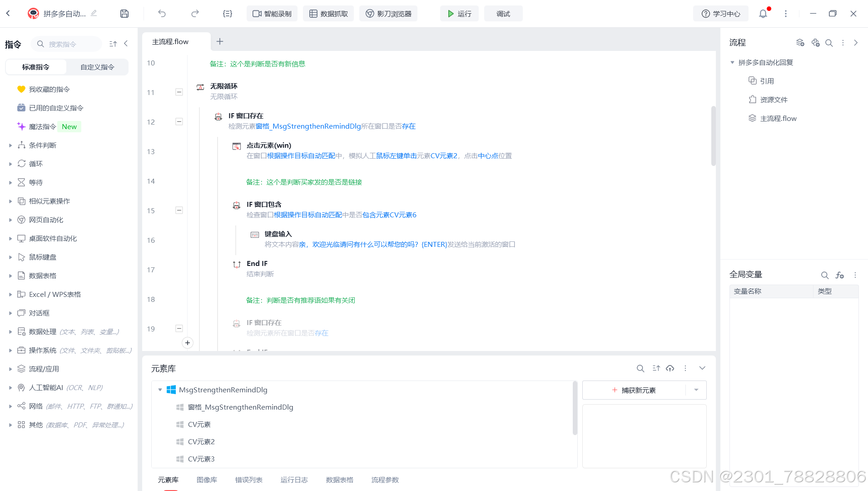Collapse the IF 窗口包含 block on line 15
The width and height of the screenshot is (868, 491).
tap(179, 210)
